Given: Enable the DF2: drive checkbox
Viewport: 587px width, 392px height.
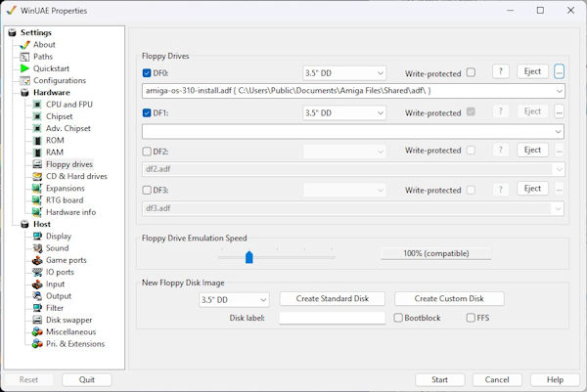Looking at the screenshot, I should 147,151.
